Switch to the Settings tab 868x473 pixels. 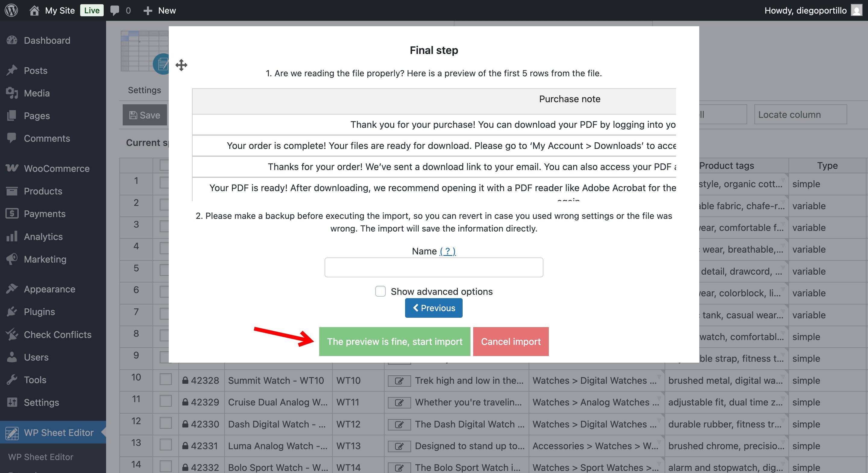144,90
